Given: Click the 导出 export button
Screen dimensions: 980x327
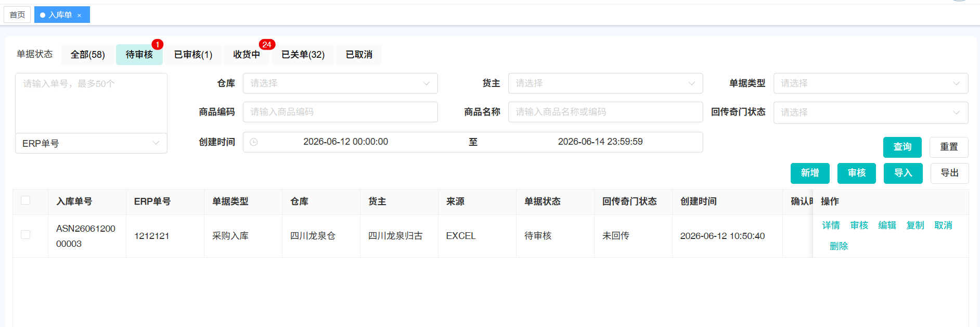Looking at the screenshot, I should pyautogui.click(x=949, y=173).
